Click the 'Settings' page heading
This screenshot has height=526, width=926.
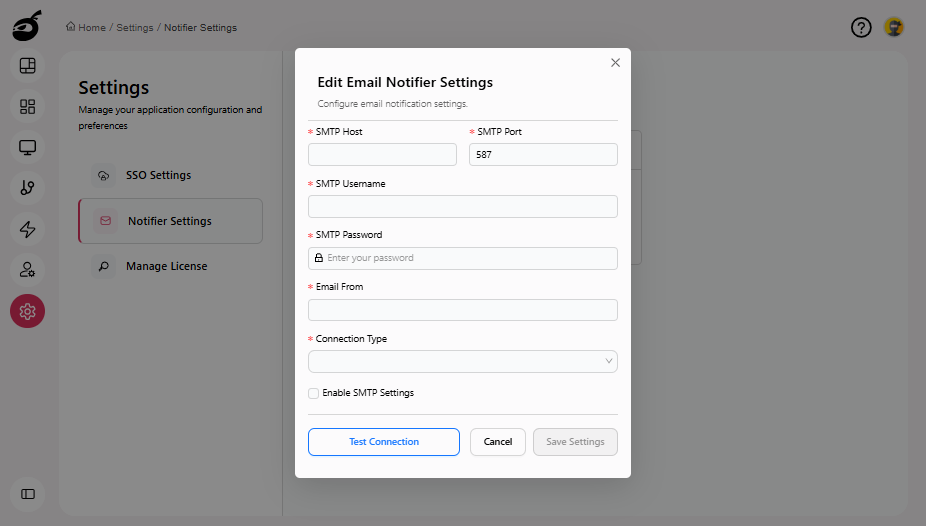[114, 87]
